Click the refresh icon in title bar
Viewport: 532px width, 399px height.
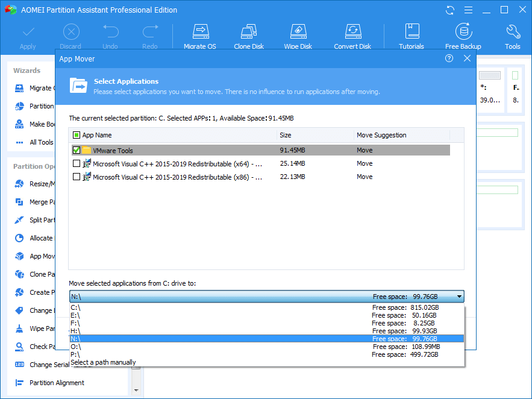tap(450, 10)
